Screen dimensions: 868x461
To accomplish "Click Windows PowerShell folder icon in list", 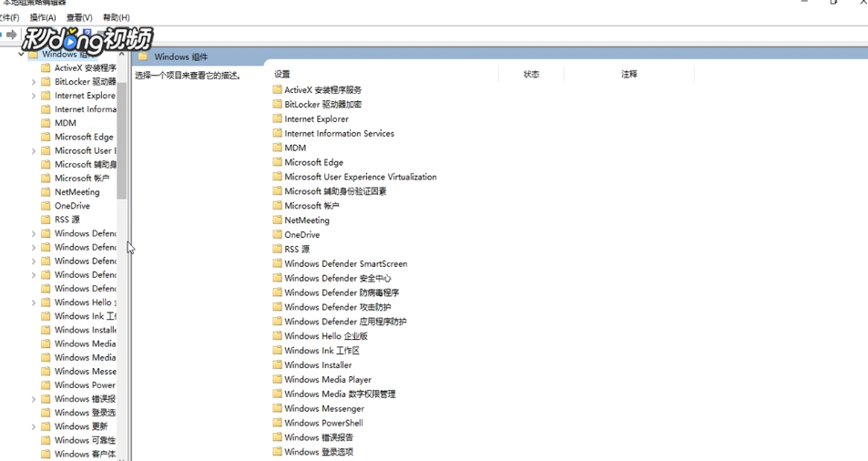I will 277,422.
